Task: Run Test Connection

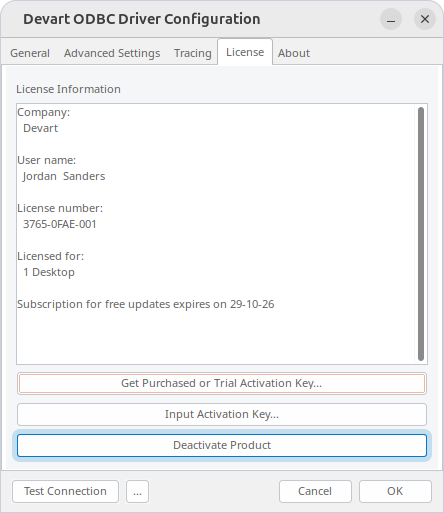Action: (65, 491)
